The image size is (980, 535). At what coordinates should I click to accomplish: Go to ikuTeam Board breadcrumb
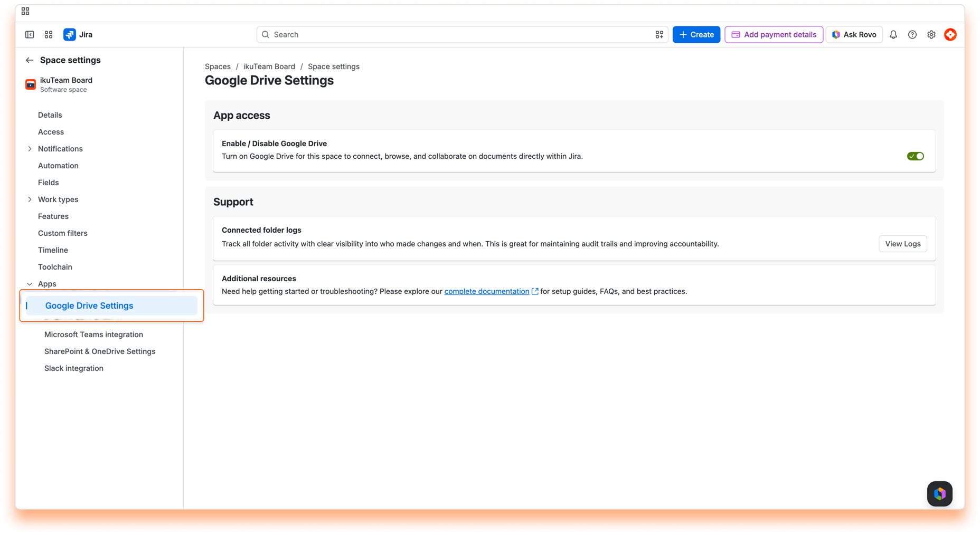tap(269, 66)
